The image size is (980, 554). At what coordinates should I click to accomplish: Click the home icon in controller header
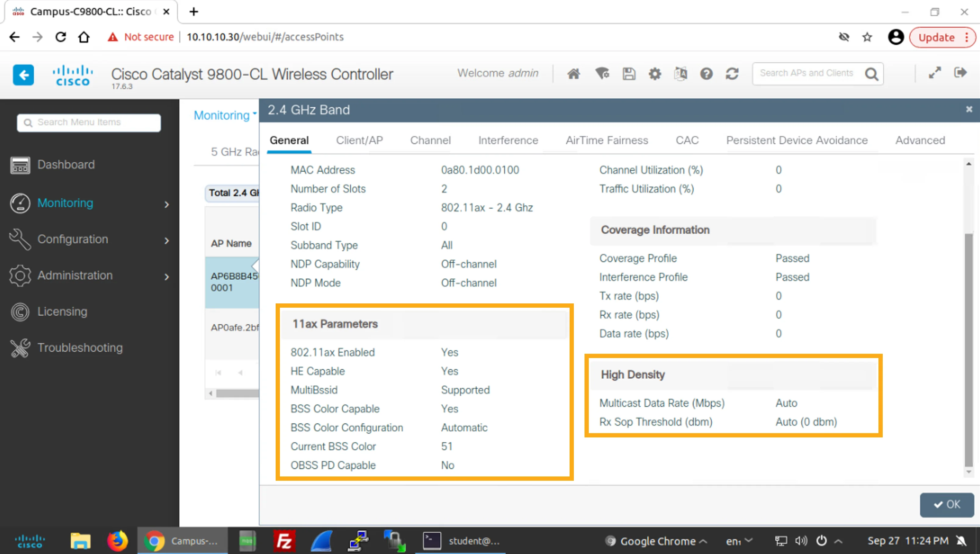pyautogui.click(x=573, y=74)
